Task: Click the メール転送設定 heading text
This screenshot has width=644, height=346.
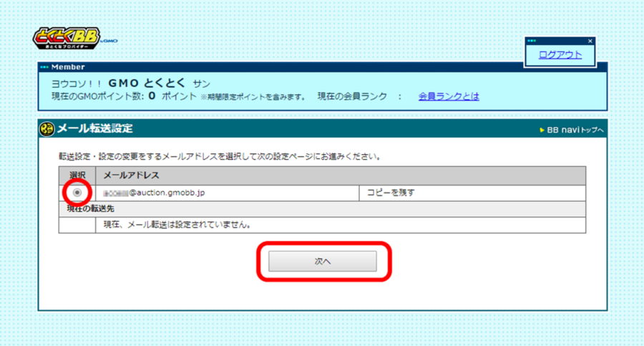Action: [94, 129]
